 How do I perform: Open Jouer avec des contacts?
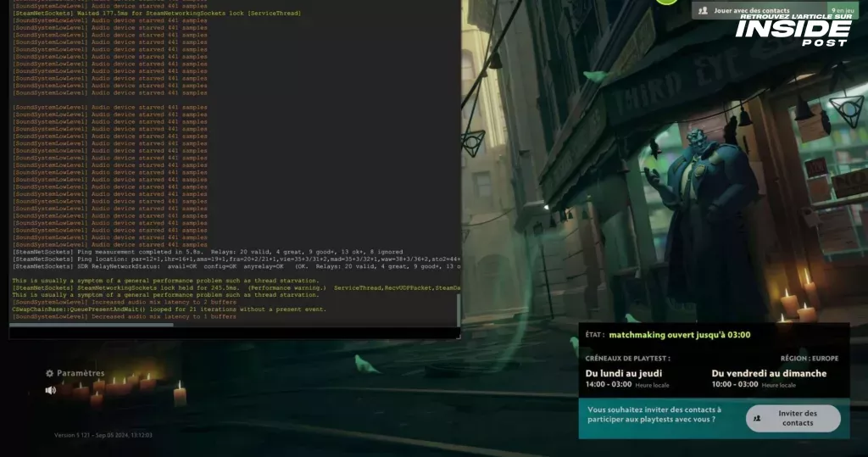tap(774, 10)
